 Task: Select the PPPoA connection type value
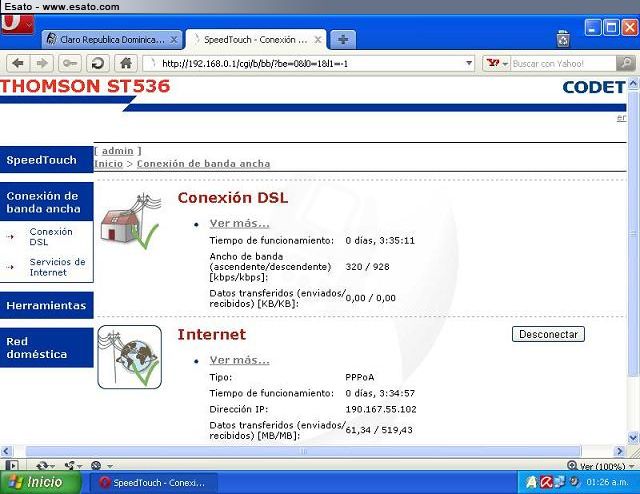pyautogui.click(x=360, y=377)
